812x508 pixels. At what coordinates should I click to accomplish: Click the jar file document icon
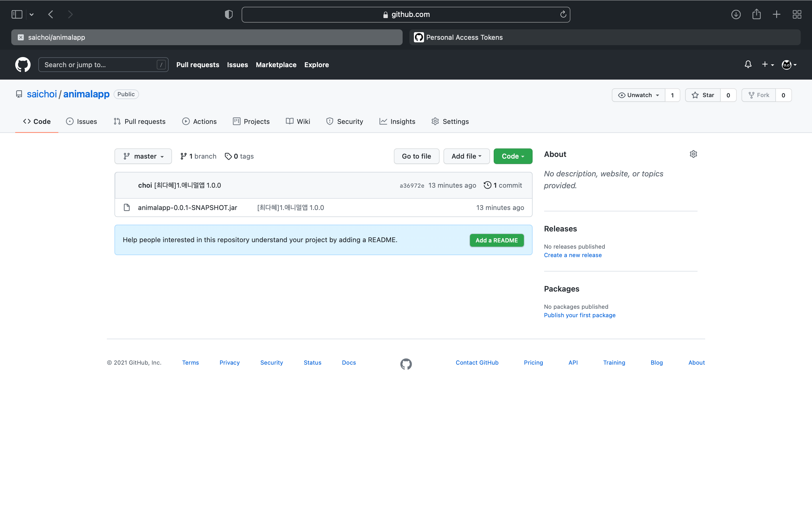click(127, 207)
